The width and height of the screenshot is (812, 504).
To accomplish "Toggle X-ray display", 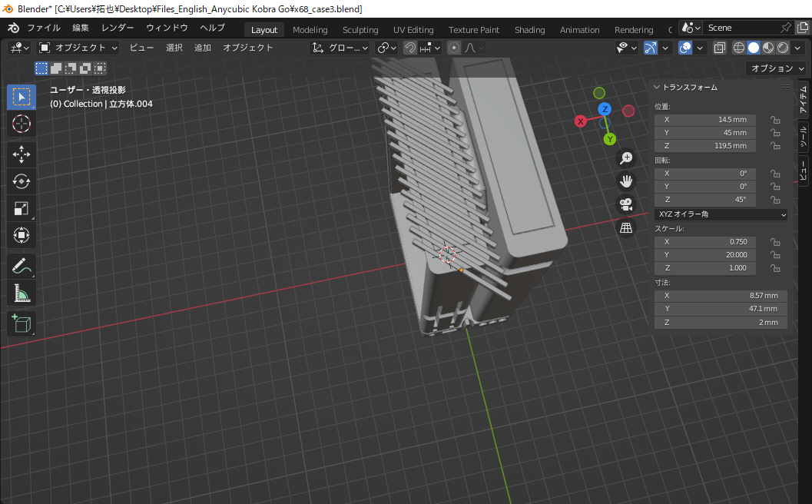I will coord(719,48).
